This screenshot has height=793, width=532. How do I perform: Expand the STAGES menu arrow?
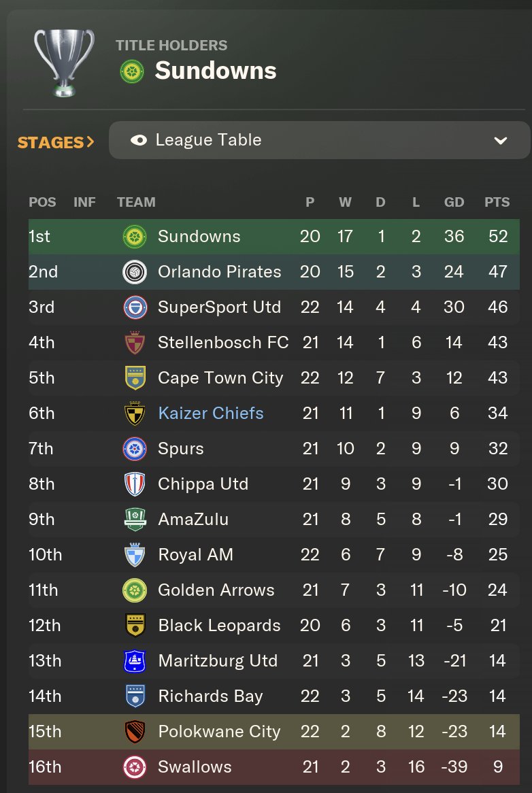point(90,142)
